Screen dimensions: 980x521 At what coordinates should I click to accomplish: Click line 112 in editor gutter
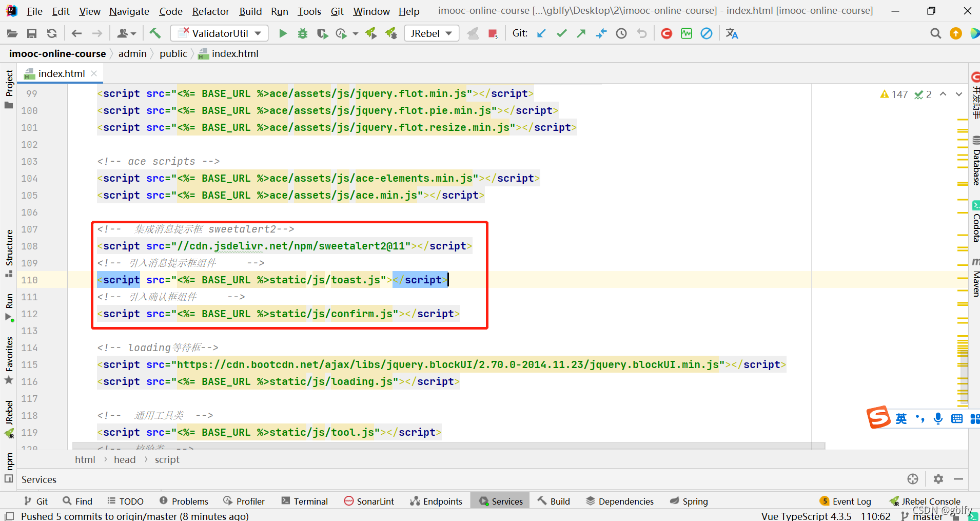point(29,314)
